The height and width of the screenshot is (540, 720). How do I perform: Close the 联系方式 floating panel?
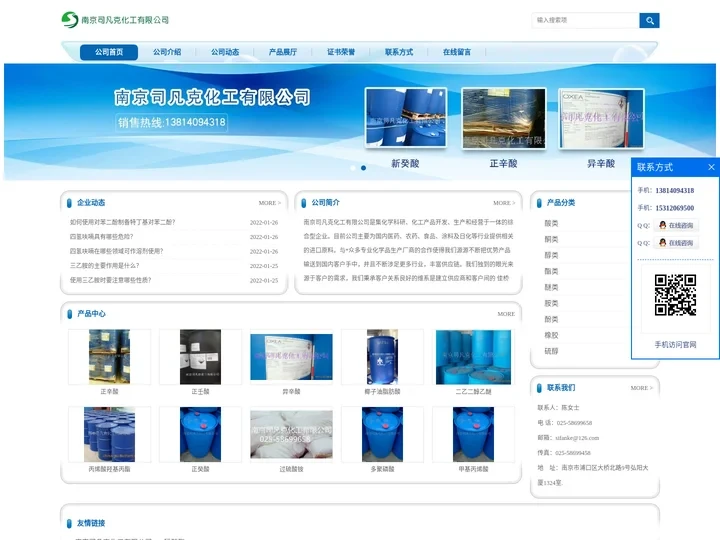click(711, 167)
